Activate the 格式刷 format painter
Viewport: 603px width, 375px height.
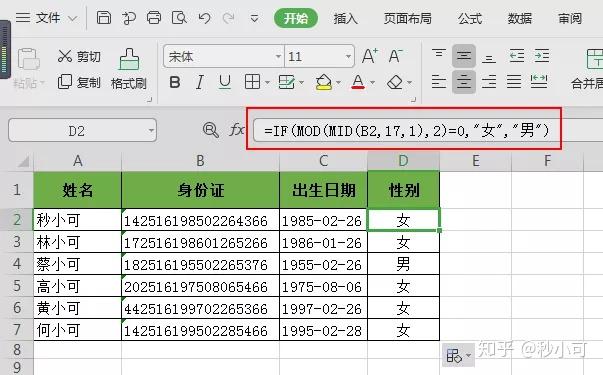(129, 69)
